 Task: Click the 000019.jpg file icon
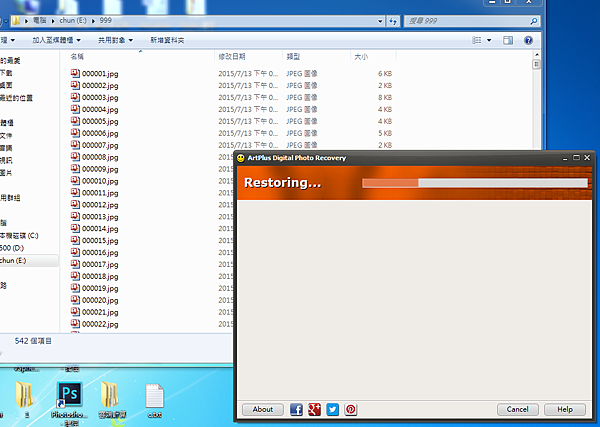75,288
